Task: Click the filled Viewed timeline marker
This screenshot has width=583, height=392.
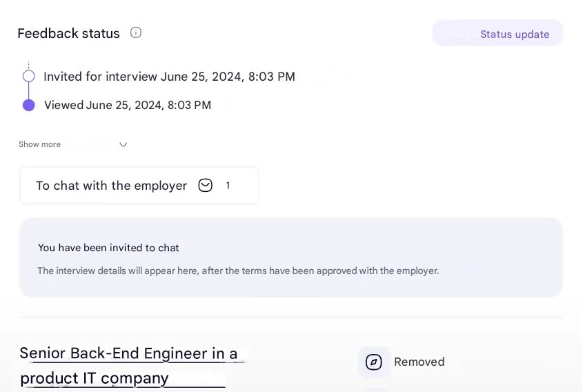Action: tap(28, 106)
